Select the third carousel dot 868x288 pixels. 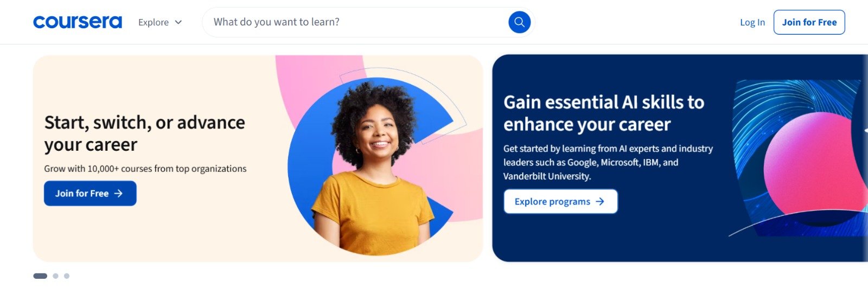click(67, 276)
